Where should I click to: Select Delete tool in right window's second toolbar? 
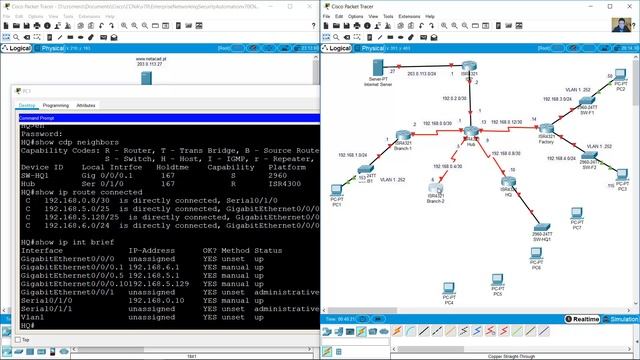coord(347,37)
